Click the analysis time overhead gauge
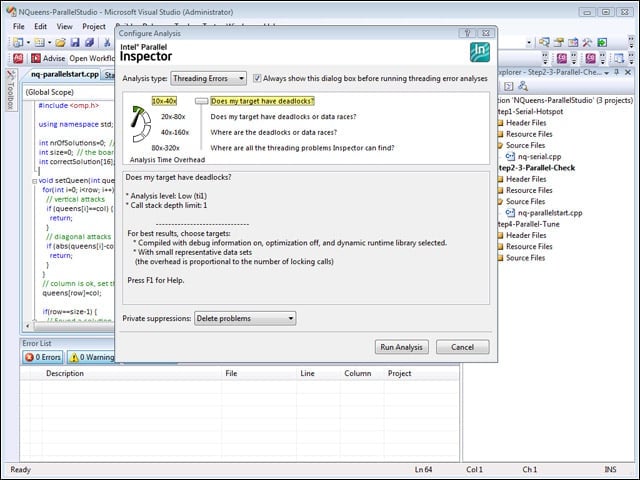 tap(141, 124)
